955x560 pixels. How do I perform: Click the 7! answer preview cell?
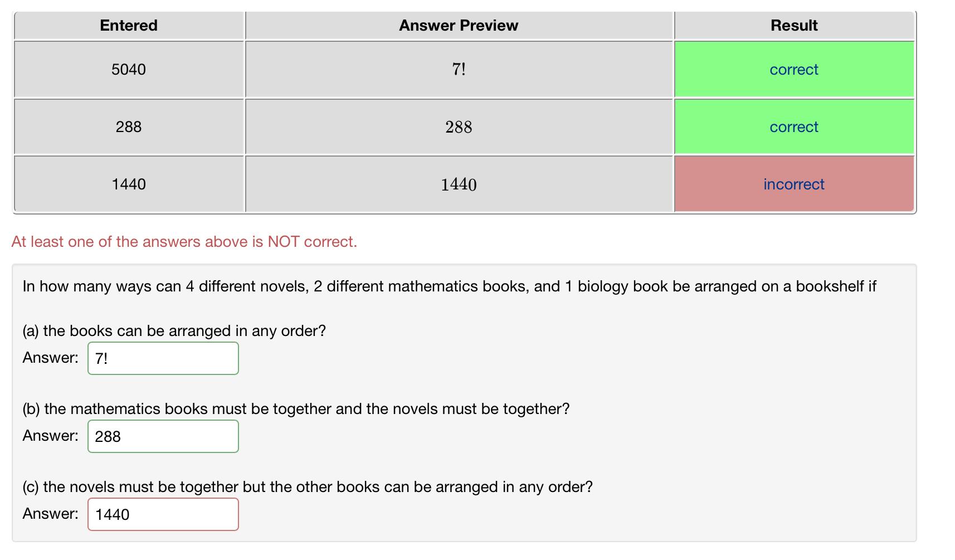tap(458, 69)
